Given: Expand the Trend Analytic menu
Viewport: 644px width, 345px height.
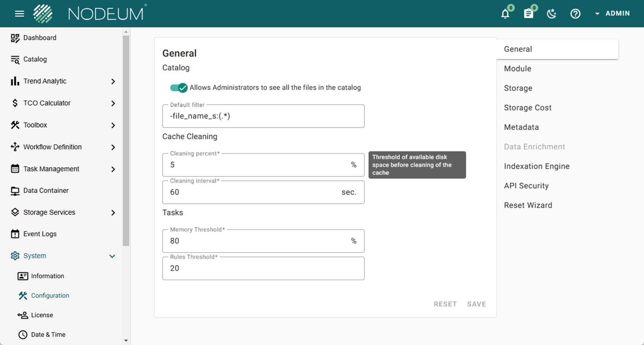Looking at the screenshot, I should click(x=113, y=81).
